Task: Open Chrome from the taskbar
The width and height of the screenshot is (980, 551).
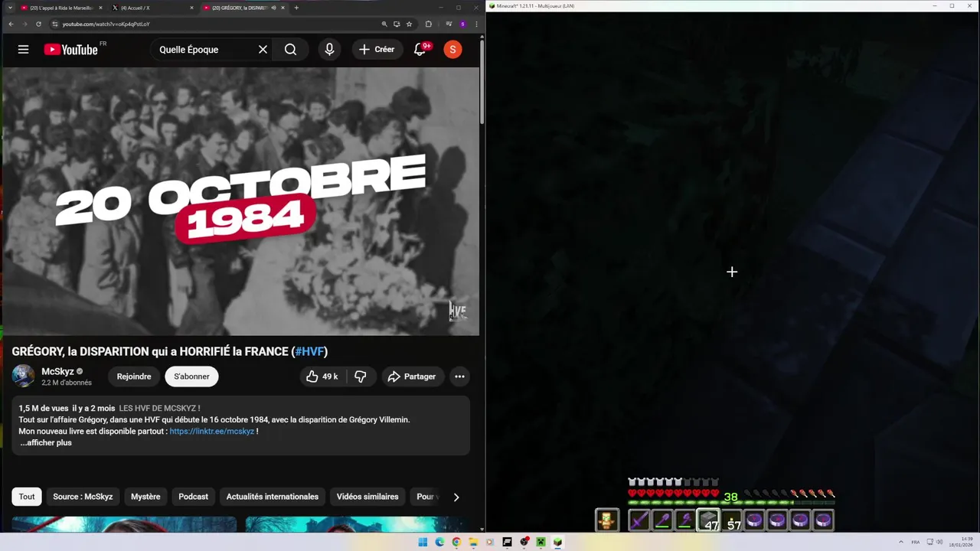Action: point(456,542)
